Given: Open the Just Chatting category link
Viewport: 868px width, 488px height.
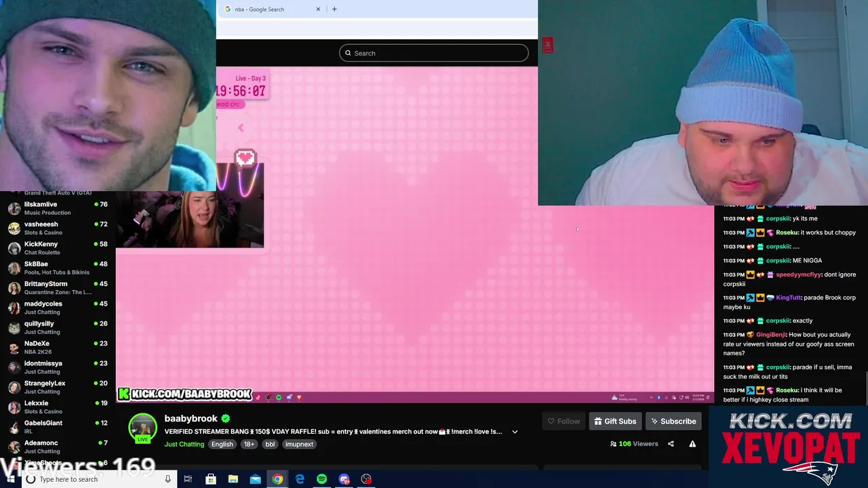Looking at the screenshot, I should tap(184, 444).
